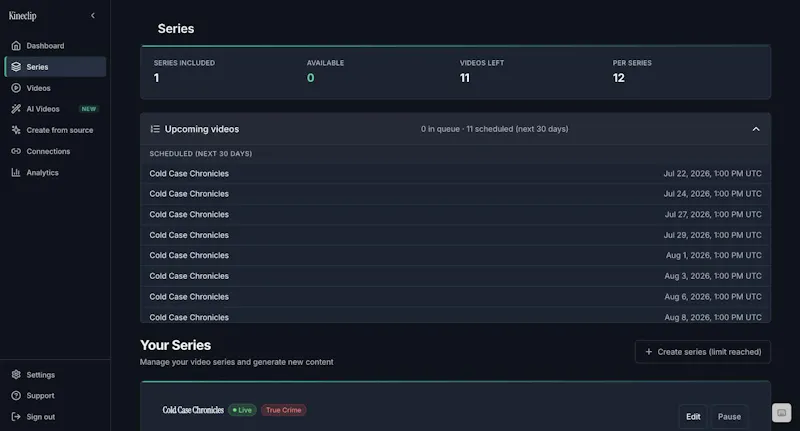Click the Your Series heading

(176, 345)
